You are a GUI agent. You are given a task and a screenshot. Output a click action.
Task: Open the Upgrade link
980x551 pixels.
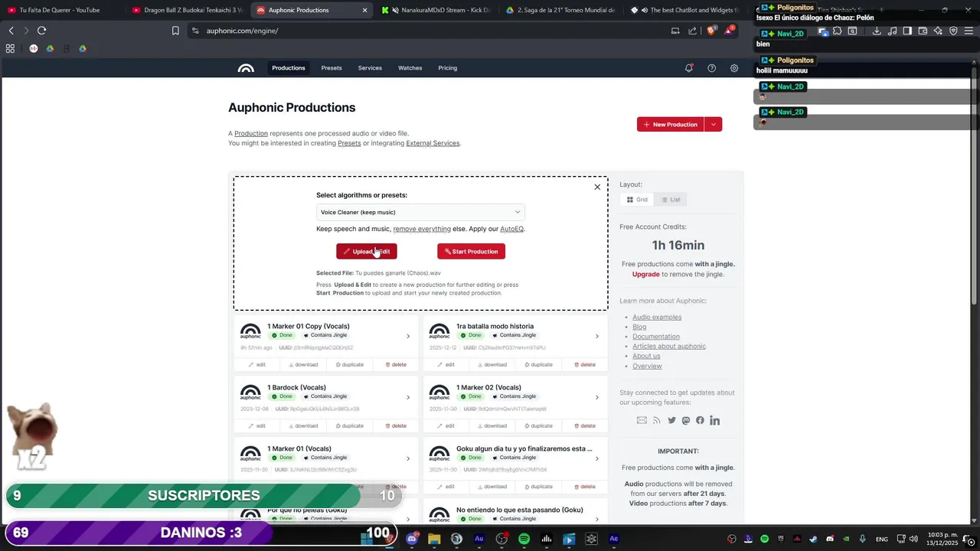click(645, 274)
